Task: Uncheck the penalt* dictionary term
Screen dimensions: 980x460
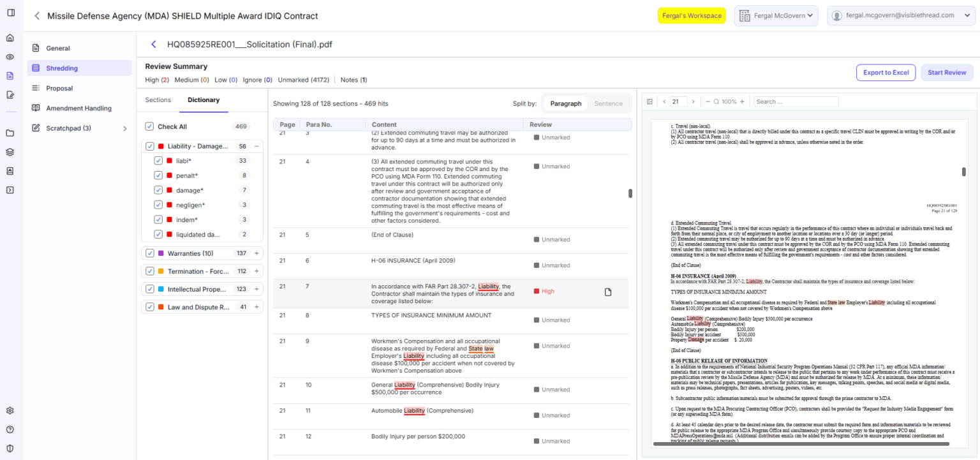Action: pos(158,175)
